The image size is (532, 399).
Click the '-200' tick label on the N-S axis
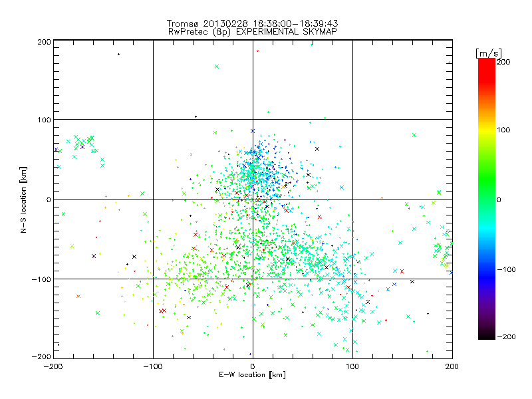(x=41, y=356)
